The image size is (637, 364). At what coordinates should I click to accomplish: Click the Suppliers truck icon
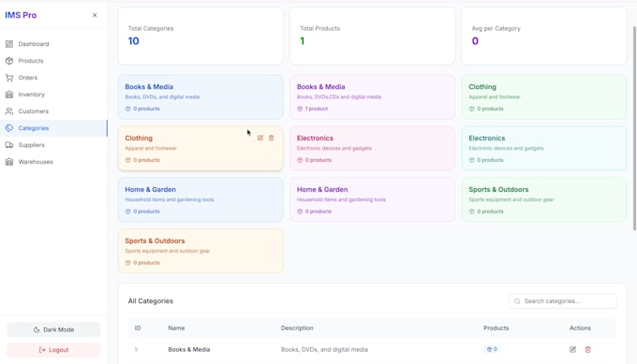point(9,145)
